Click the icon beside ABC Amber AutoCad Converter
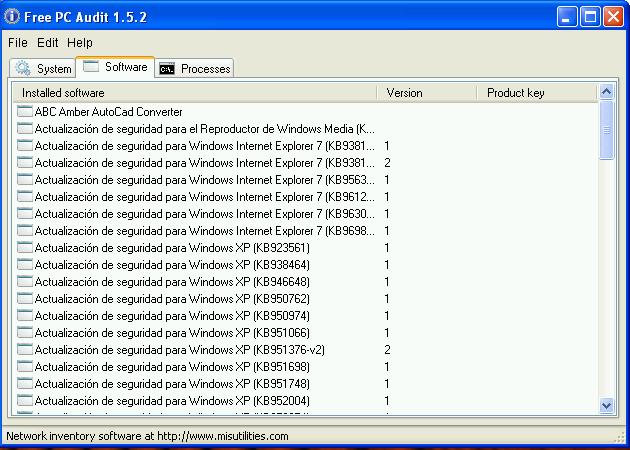 click(x=25, y=111)
